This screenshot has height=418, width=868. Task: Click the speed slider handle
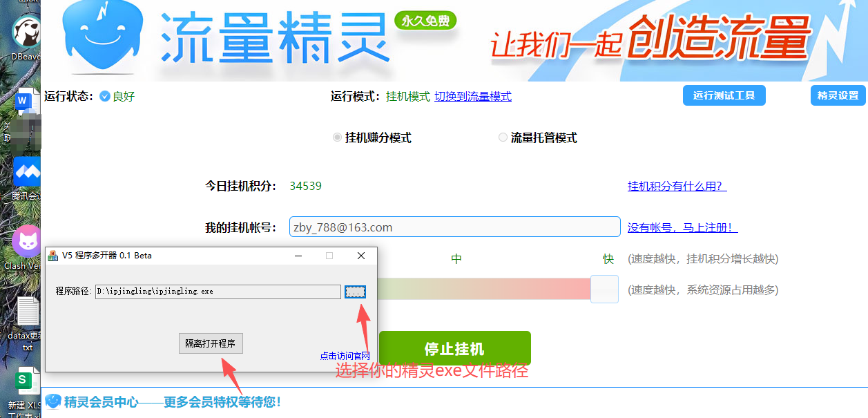[x=604, y=289]
